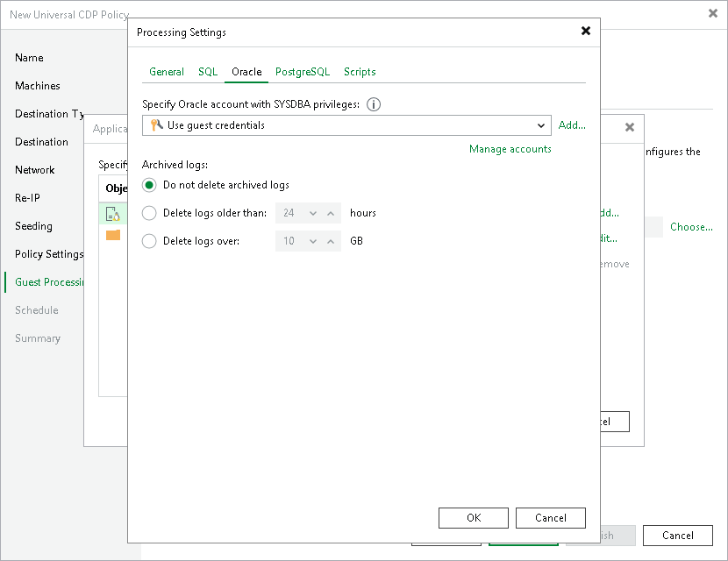The width and height of the screenshot is (728, 561).
Task: Go to the Destination wizard step
Action: coord(41,142)
